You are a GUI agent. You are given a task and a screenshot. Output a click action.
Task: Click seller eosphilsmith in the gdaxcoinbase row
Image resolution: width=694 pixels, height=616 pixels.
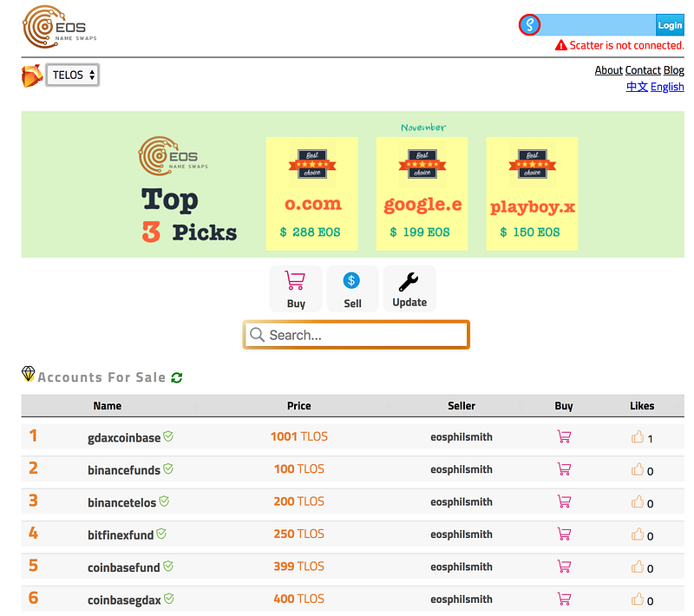click(462, 437)
